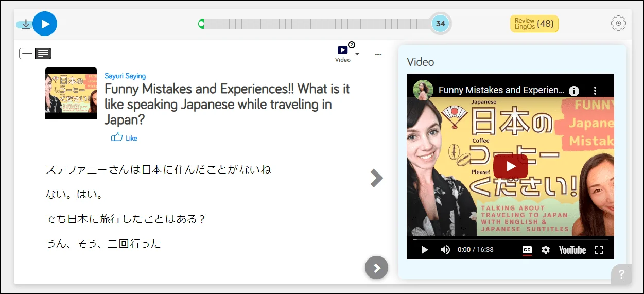
Task: Switch to sentence view mode toggle
Action: pyautogui.click(x=28, y=53)
